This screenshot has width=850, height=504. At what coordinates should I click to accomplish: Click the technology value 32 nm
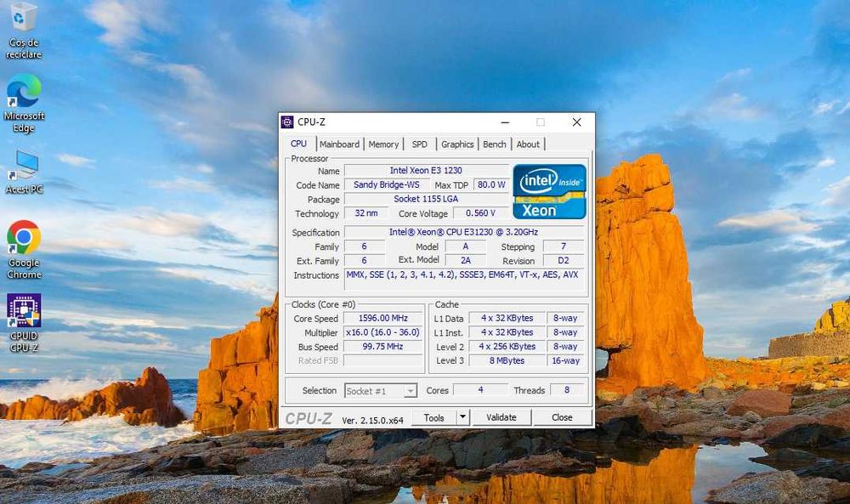coord(366,213)
